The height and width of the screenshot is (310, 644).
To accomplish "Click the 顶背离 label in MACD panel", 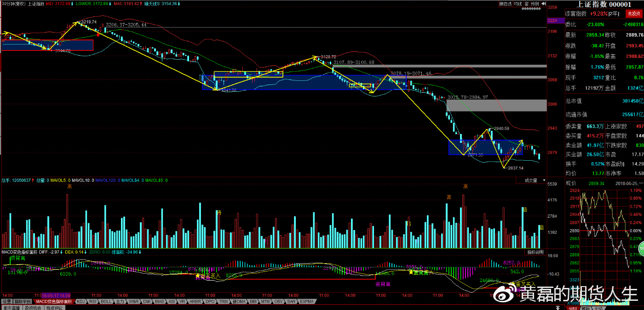I will pyautogui.click(x=18, y=259).
